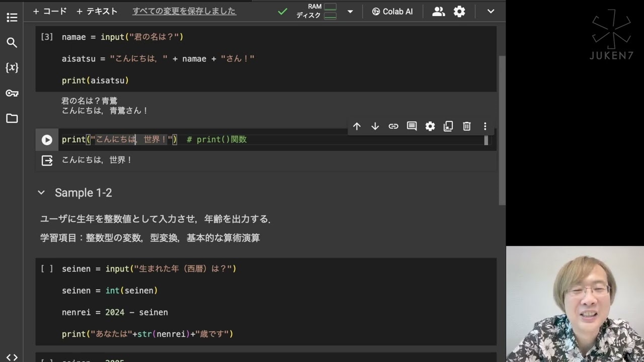
Task: Copy link to the selected cell
Action: tap(393, 126)
